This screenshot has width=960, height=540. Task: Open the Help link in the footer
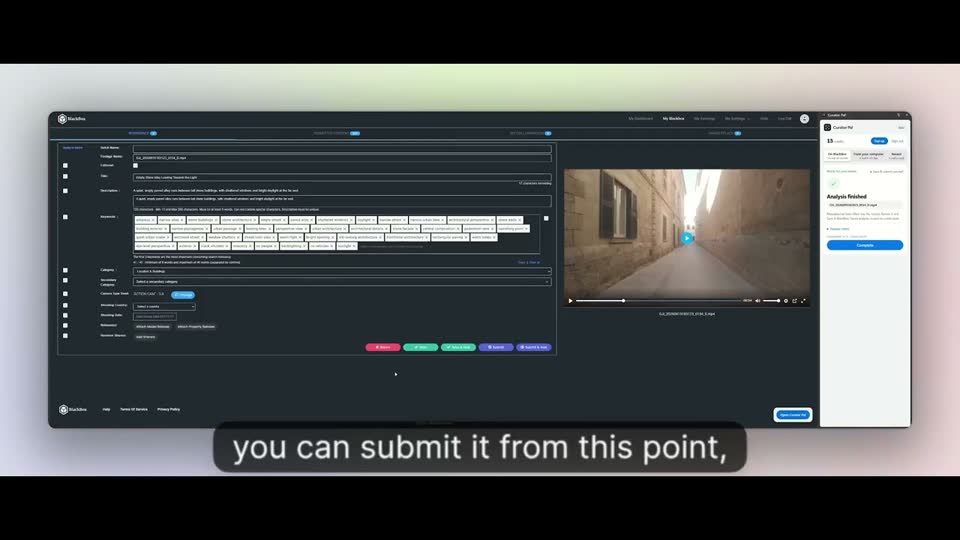107,410
